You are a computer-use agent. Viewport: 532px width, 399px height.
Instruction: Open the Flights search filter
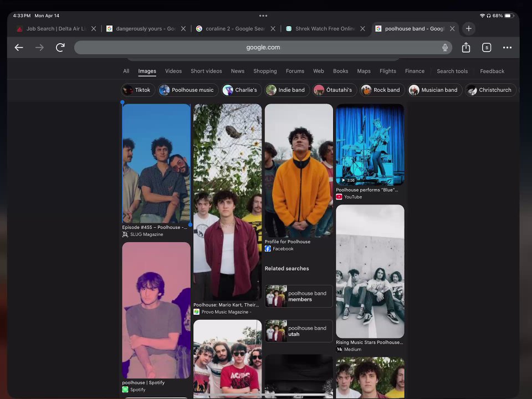(x=388, y=71)
